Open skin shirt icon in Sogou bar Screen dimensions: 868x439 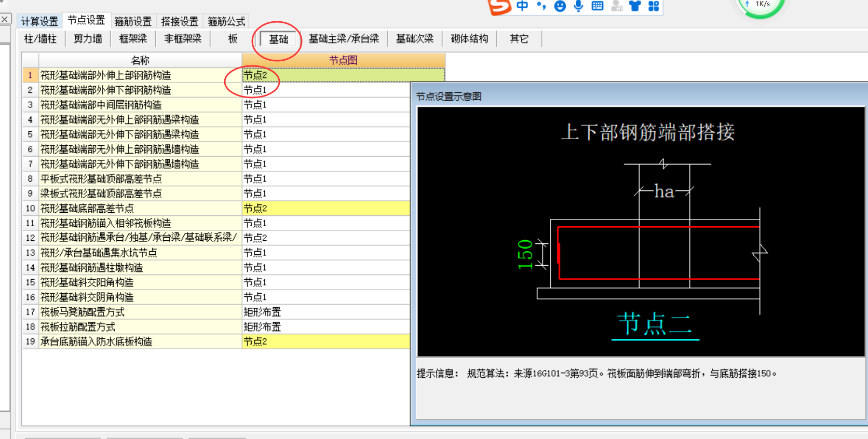click(x=635, y=6)
